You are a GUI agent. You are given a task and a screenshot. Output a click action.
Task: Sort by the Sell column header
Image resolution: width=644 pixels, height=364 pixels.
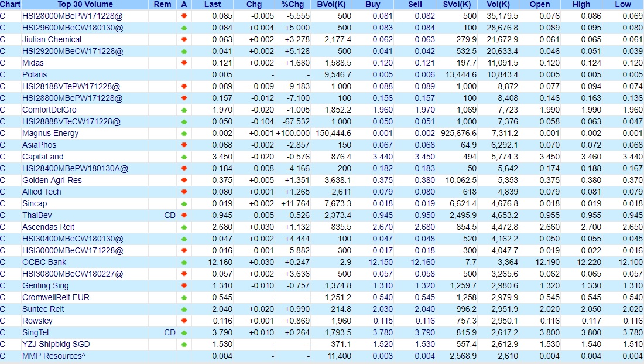[415, 5]
